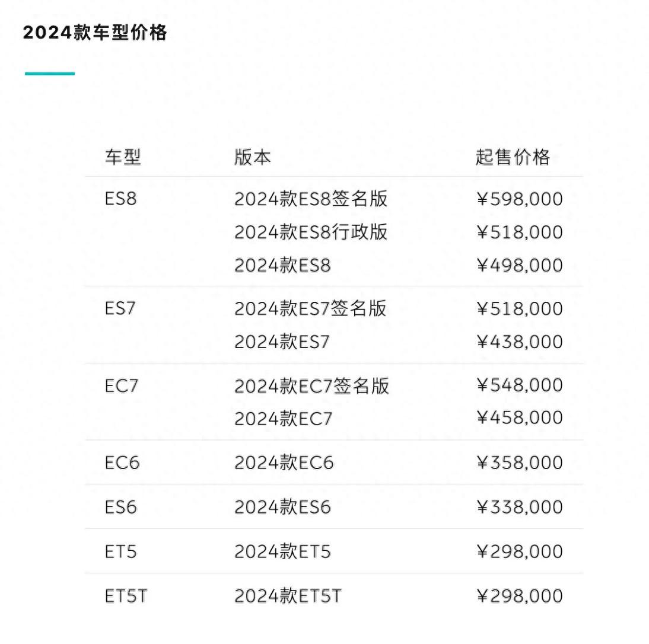Click the 2024款车型价格 heading
The width and height of the screenshot is (649, 644).
(95, 33)
